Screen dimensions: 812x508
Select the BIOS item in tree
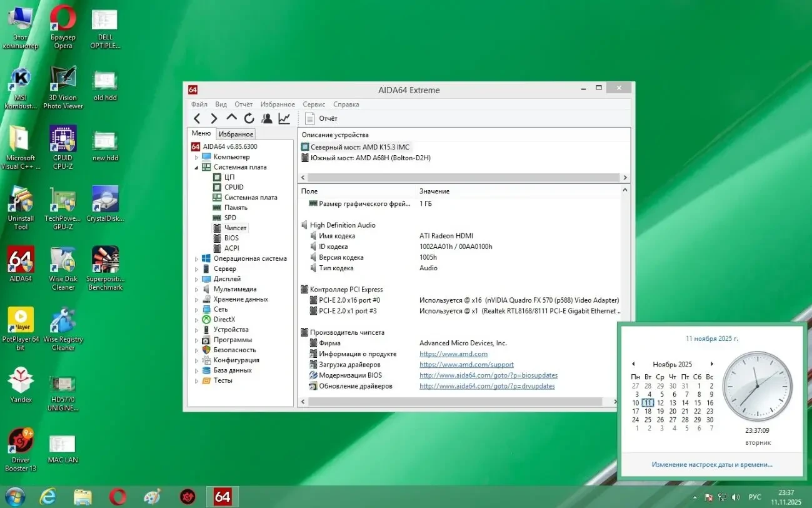click(231, 238)
